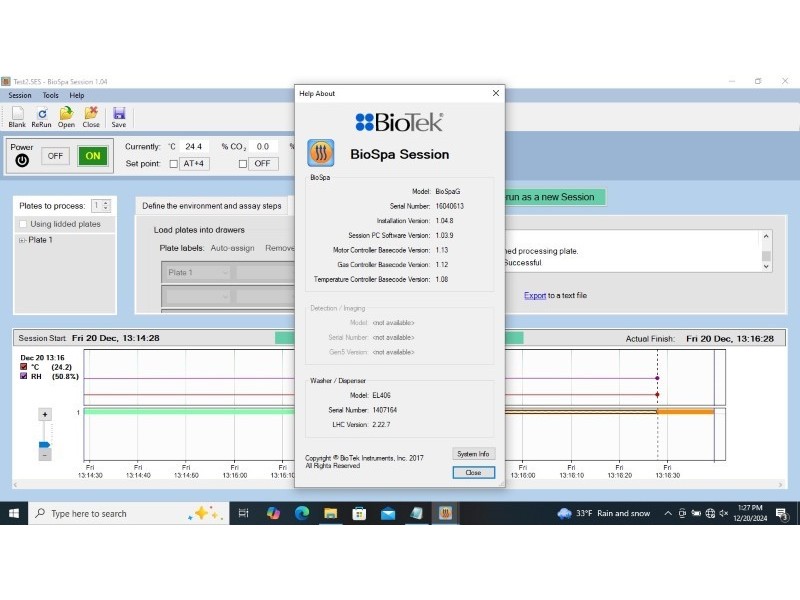Click the BioSpa Session heat logo icon

(321, 153)
